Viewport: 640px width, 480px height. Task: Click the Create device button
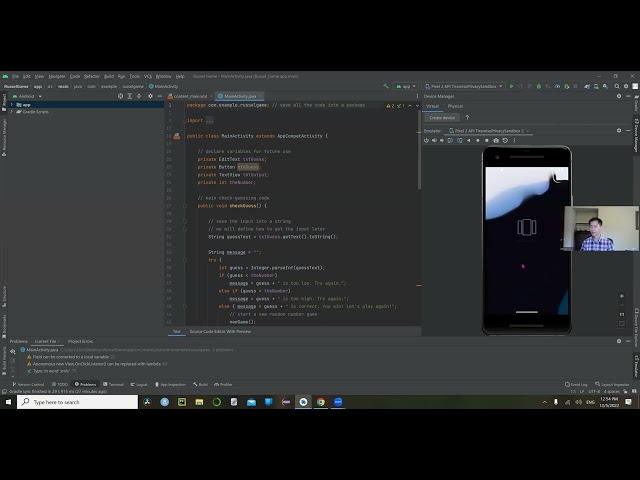[x=442, y=118]
